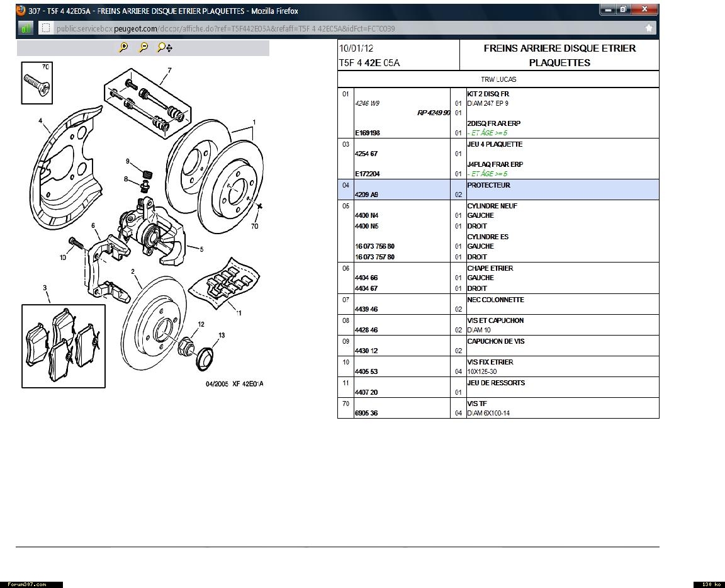Select the highlighted PROTECTEUR row 04
725x588 pixels.
(x=498, y=189)
